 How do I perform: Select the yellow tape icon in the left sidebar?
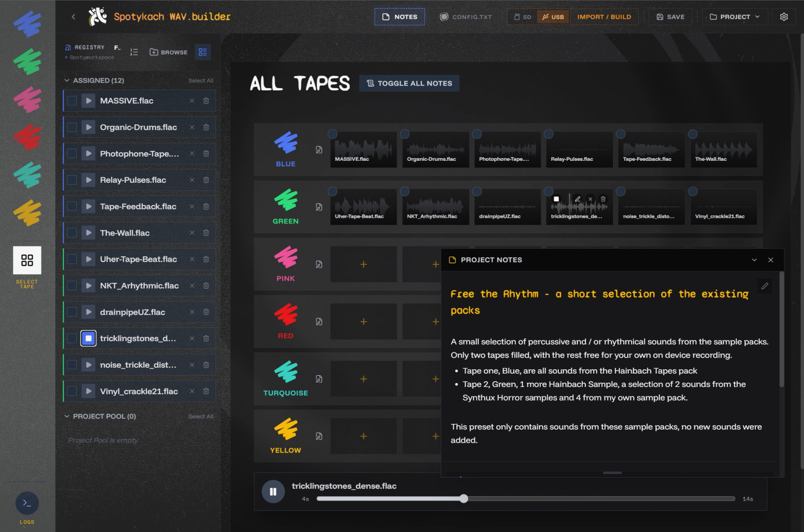pyautogui.click(x=27, y=212)
